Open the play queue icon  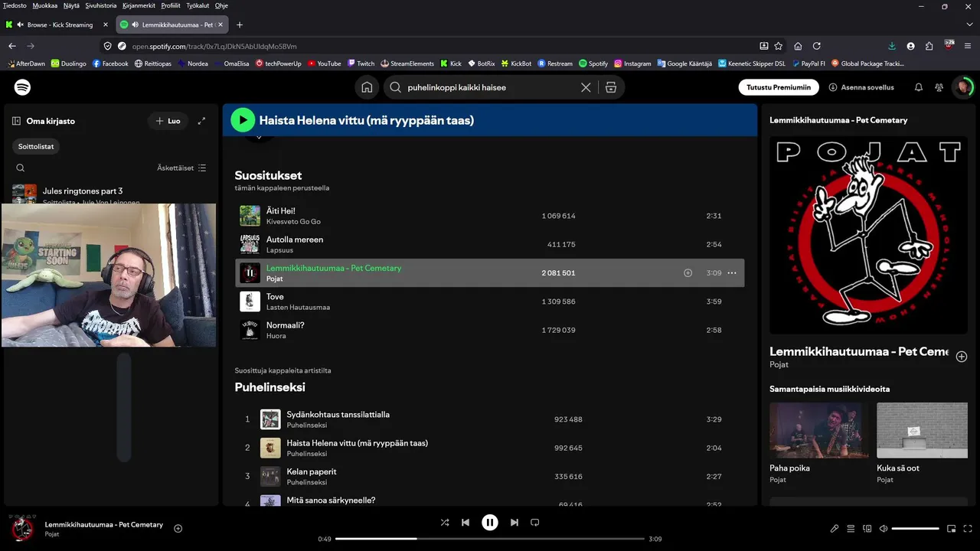point(851,528)
